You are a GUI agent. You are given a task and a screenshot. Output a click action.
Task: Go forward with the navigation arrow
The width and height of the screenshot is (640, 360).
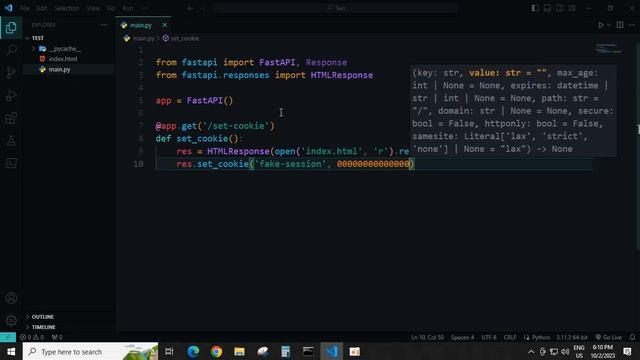click(x=203, y=8)
